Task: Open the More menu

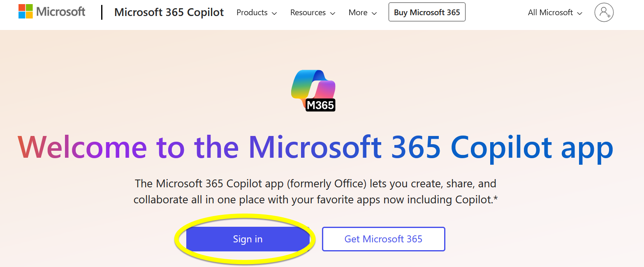Action: [x=358, y=13]
